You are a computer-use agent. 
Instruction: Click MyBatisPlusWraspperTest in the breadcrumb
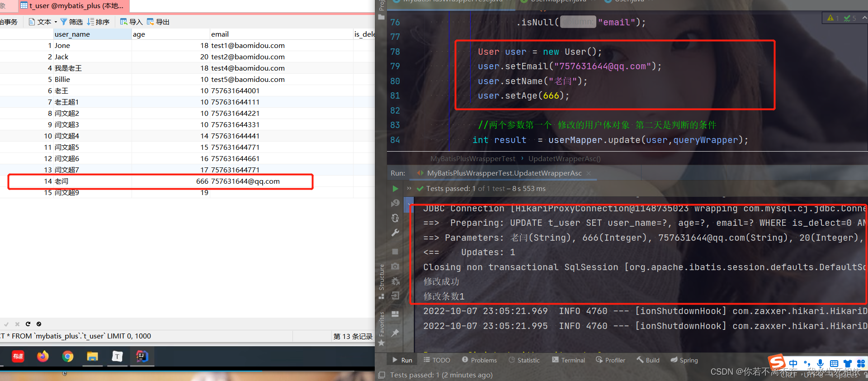[472, 158]
